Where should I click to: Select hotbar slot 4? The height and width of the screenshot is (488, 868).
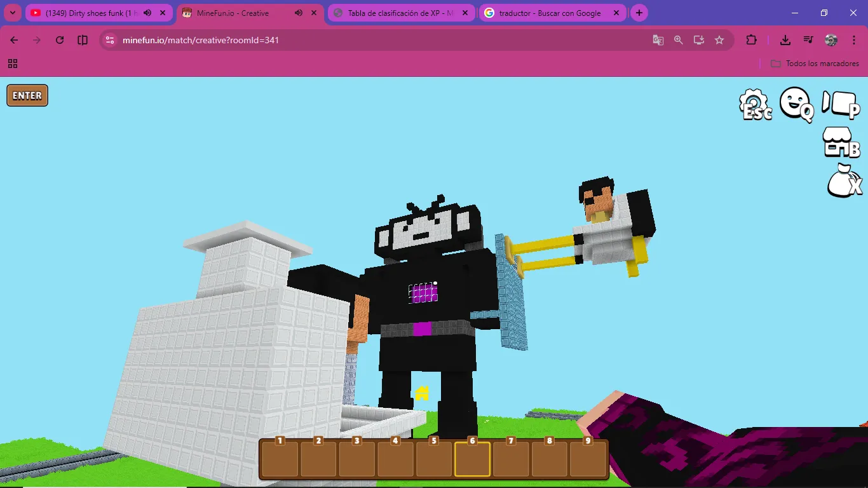395,459
